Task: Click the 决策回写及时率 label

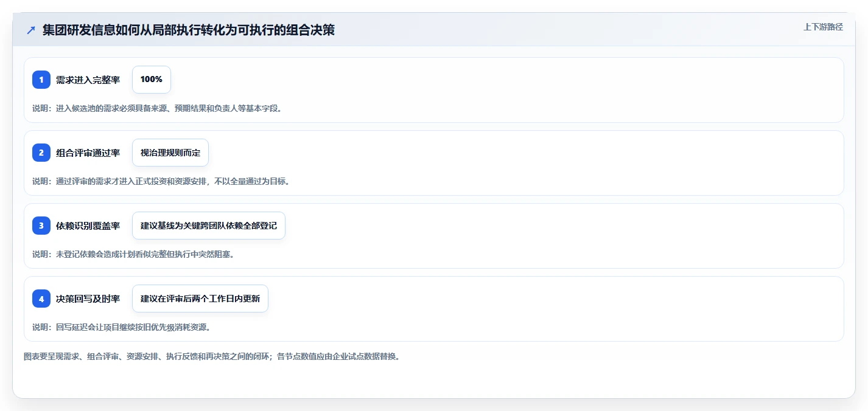Action: 88,299
